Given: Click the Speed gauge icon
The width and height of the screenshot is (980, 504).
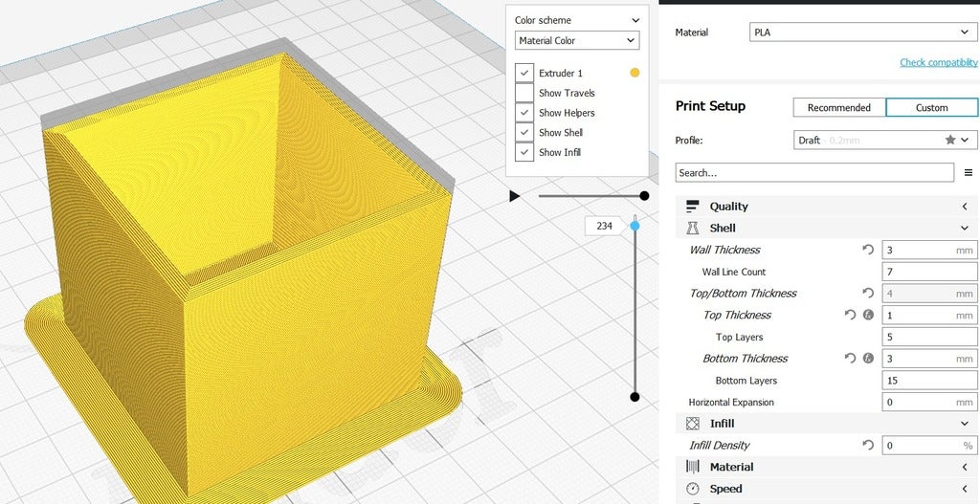Looking at the screenshot, I should tap(692, 489).
